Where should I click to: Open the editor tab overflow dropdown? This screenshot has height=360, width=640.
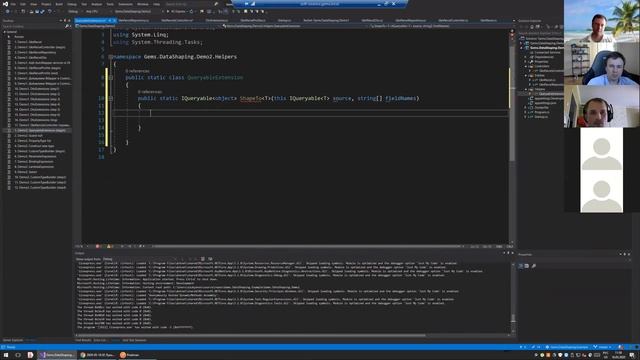pyautogui.click(x=513, y=20)
